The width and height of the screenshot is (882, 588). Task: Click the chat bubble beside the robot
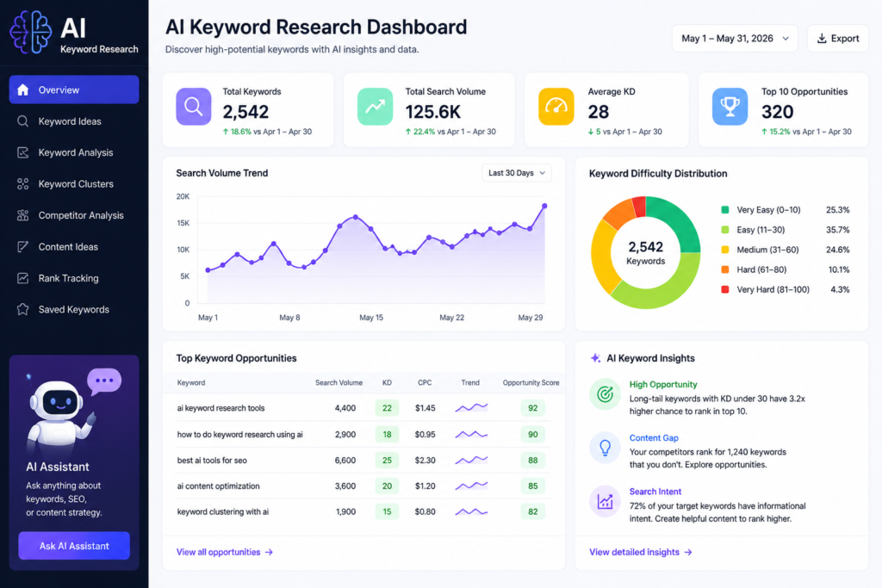(x=104, y=381)
